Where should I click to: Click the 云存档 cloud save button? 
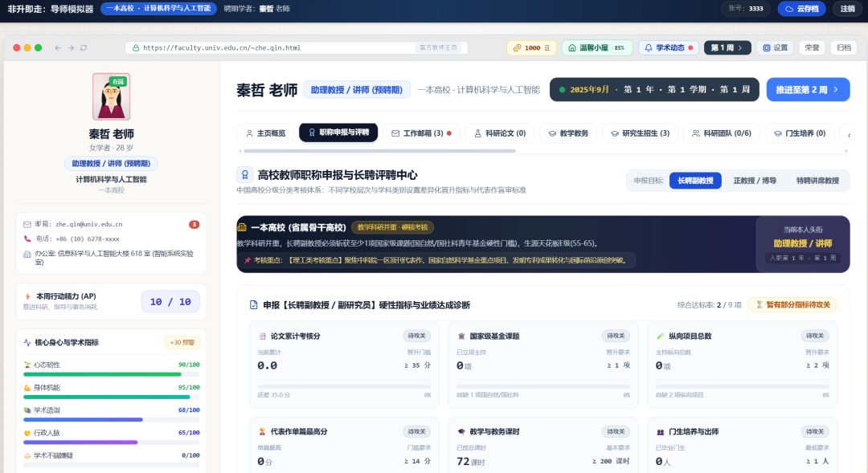(x=801, y=9)
